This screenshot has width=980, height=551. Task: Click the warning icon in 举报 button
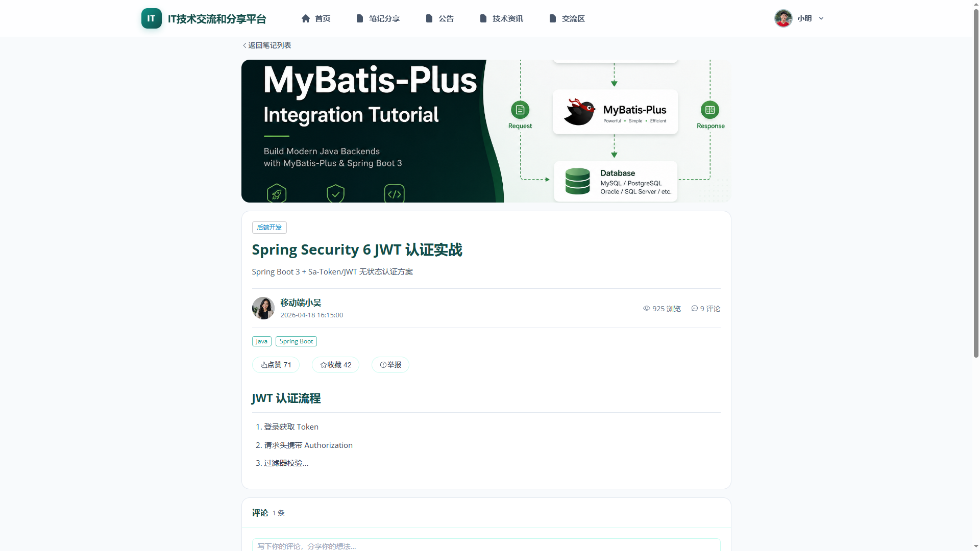[x=383, y=365]
